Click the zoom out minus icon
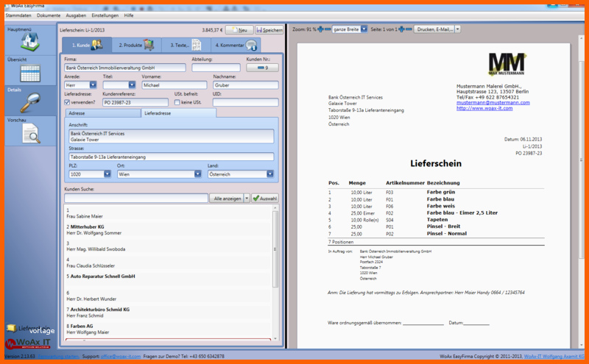This screenshot has height=364, width=589. click(328, 29)
